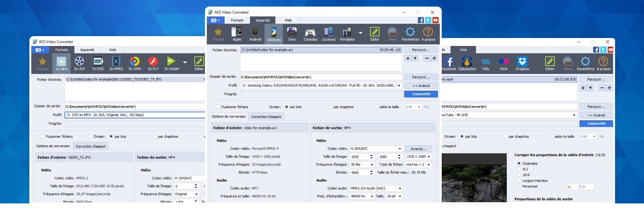
Task: Pick En FLV format in left window
Action: 153,63
